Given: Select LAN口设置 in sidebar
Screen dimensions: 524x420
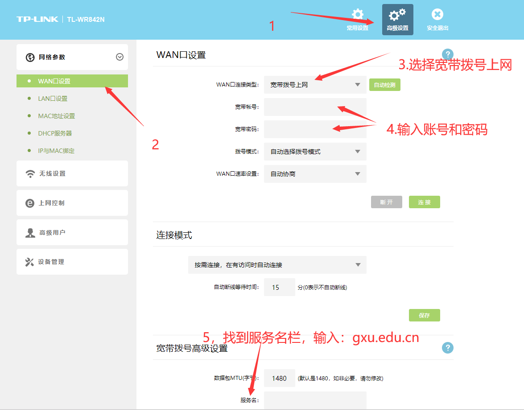Looking at the screenshot, I should coord(53,99).
